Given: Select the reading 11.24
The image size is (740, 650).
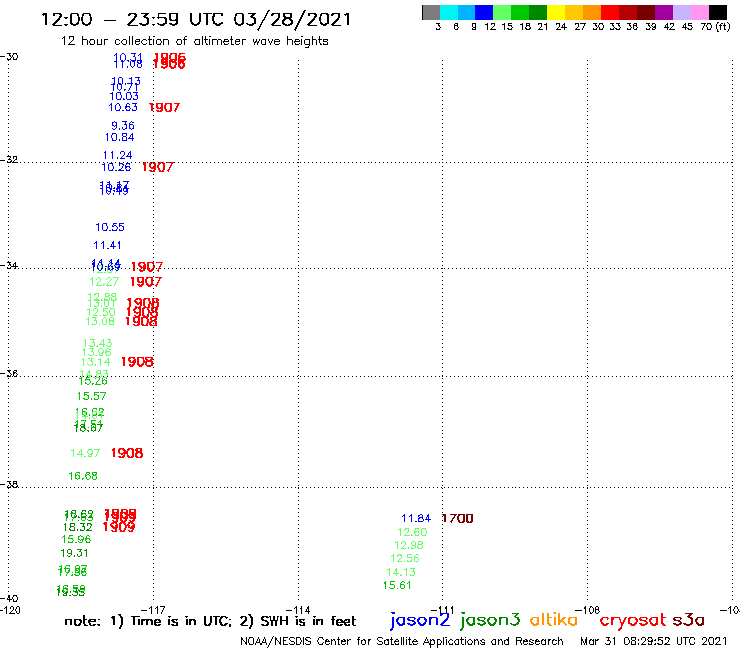Looking at the screenshot, I should pos(118,155).
